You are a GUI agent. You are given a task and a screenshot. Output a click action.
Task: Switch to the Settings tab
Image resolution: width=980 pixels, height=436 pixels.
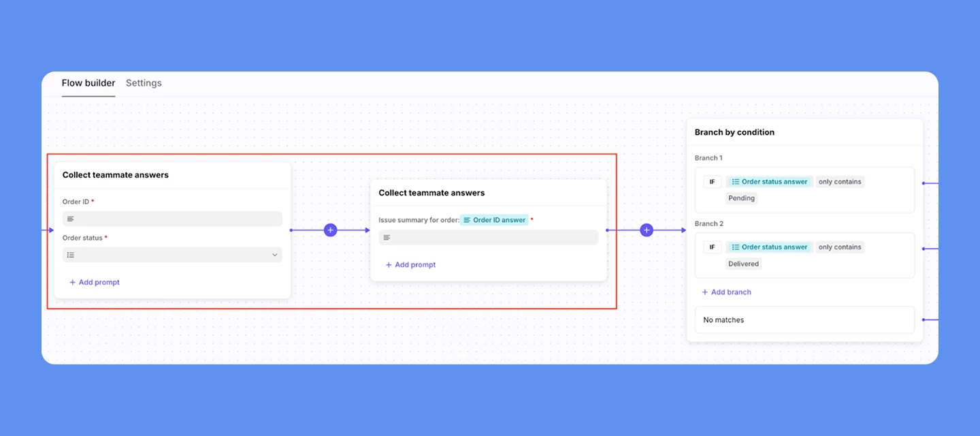[x=144, y=82]
